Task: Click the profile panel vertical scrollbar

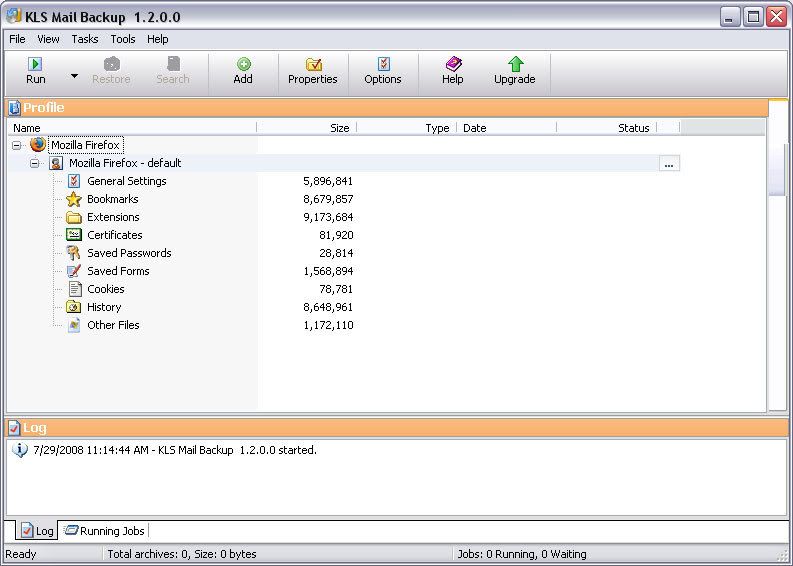Action: point(777,172)
